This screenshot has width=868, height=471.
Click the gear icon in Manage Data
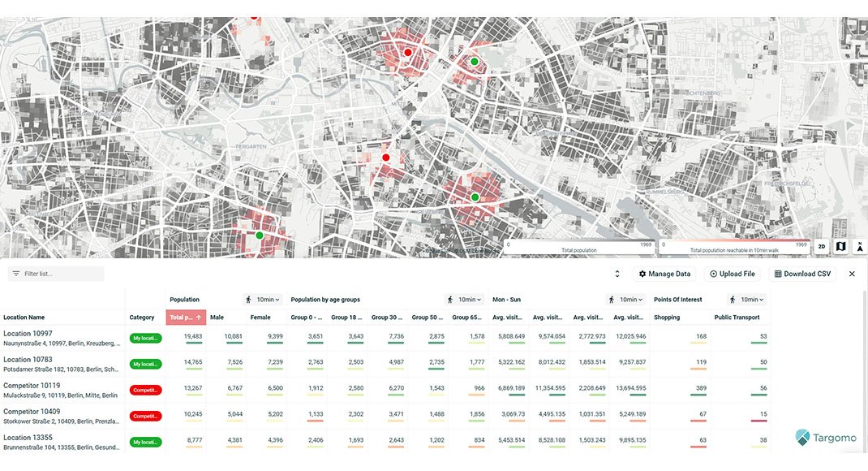click(x=642, y=274)
